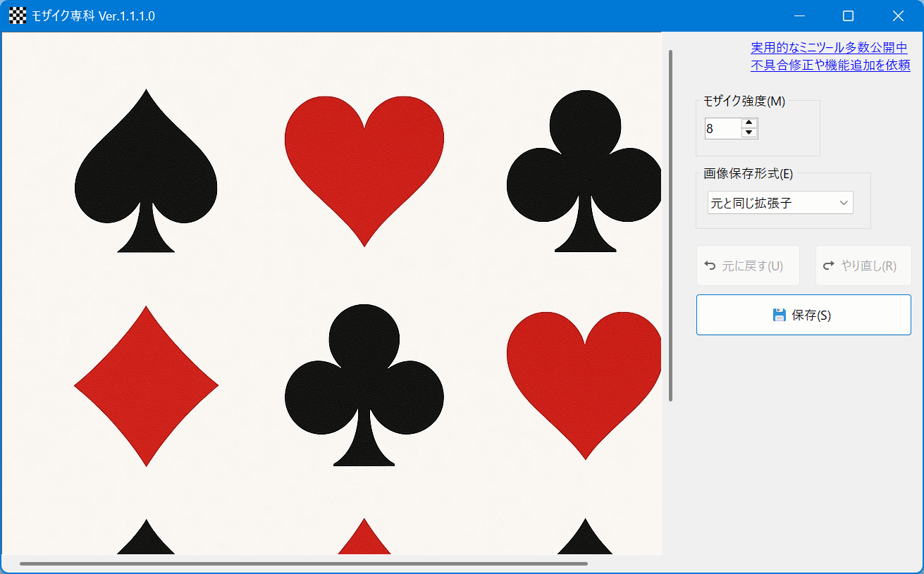Click the black spade in top row

pos(146,170)
